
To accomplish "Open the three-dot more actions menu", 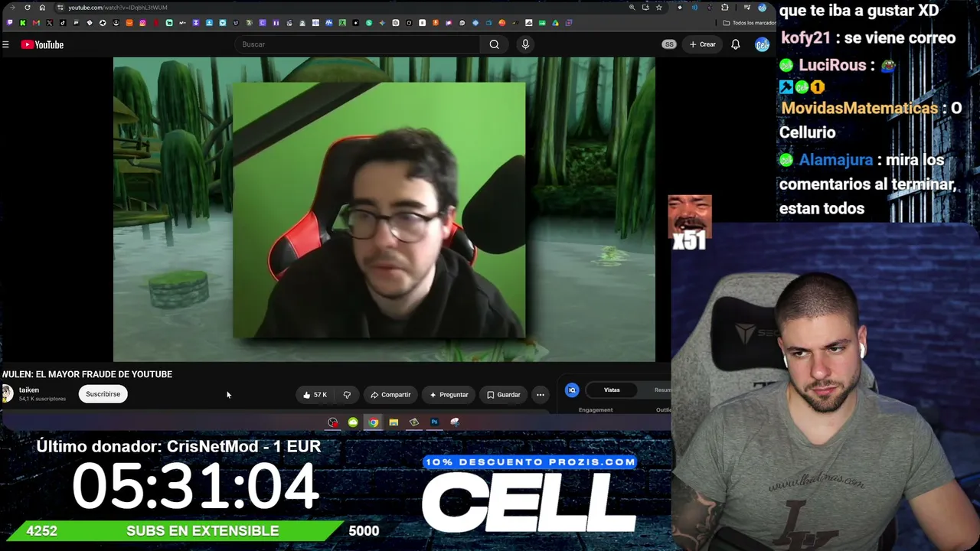I will click(541, 395).
